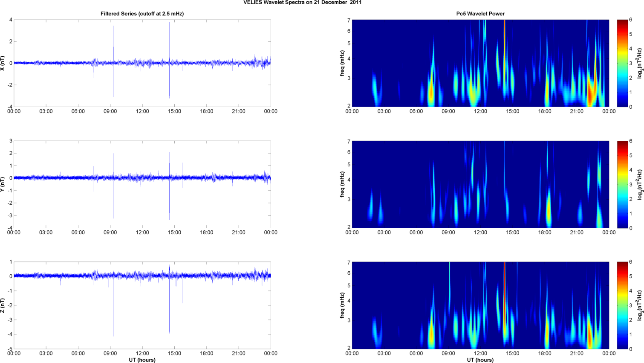Click freq (mHz) label of middle wavelet plot
Viewport: 644px width, 363px height.
pyautogui.click(x=342, y=184)
